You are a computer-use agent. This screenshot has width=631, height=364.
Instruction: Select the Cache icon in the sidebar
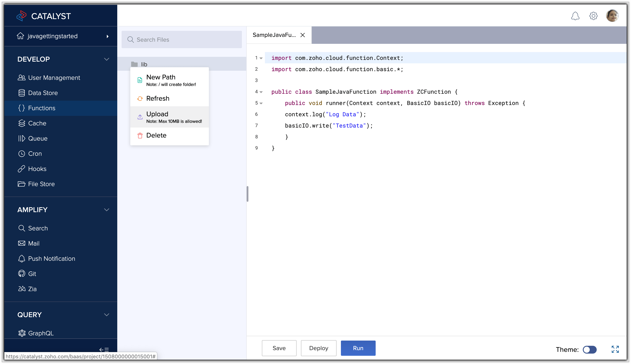(x=22, y=123)
